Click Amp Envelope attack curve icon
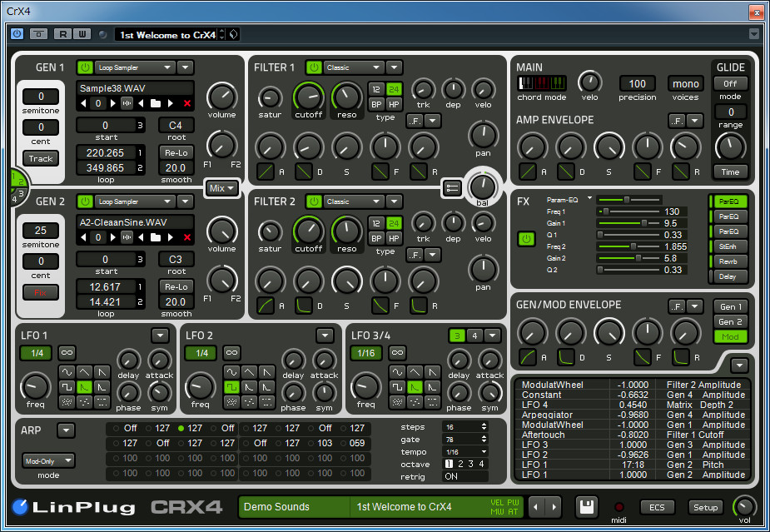 [x=528, y=172]
